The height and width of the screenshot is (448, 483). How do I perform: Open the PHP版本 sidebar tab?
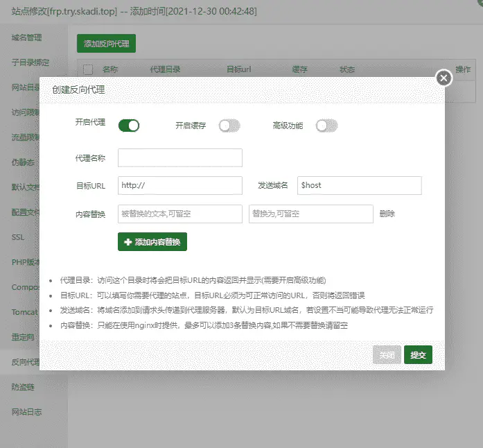pos(25,262)
